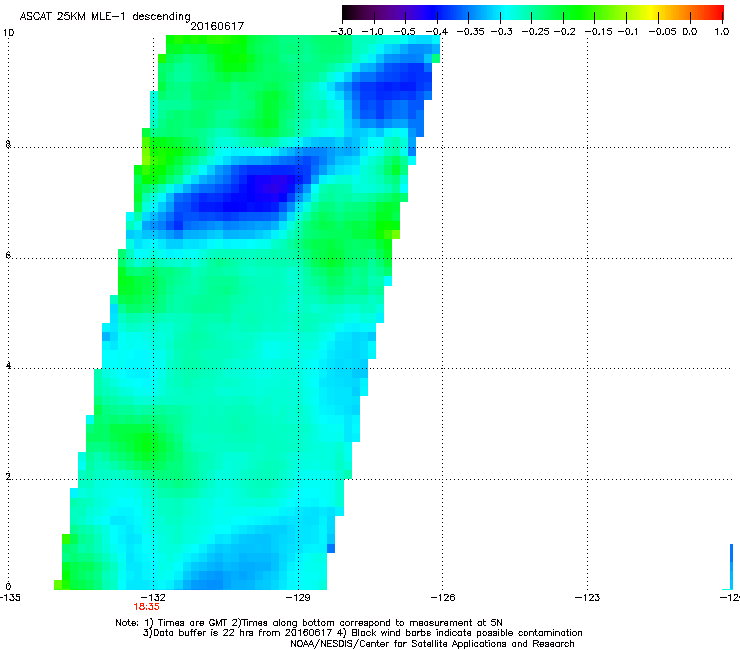This screenshot has width=740, height=650.
Task: Click the latitude axis label 4
Action: click(x=8, y=366)
